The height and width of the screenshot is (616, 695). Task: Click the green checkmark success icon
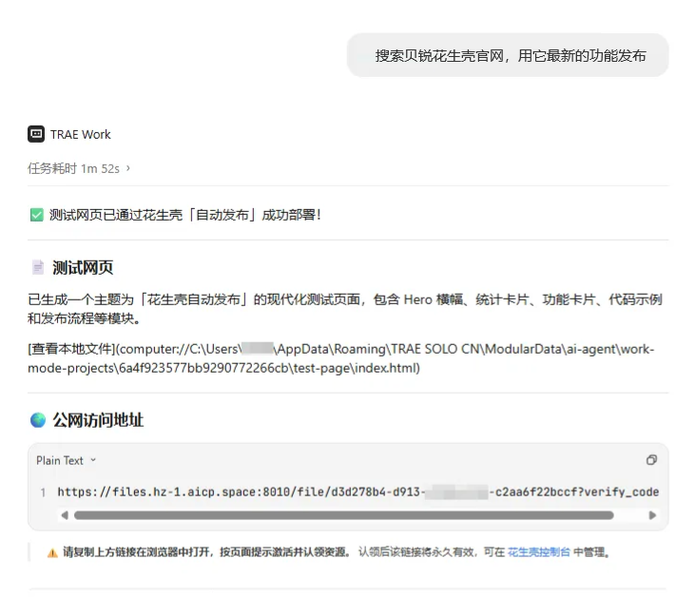click(x=37, y=215)
